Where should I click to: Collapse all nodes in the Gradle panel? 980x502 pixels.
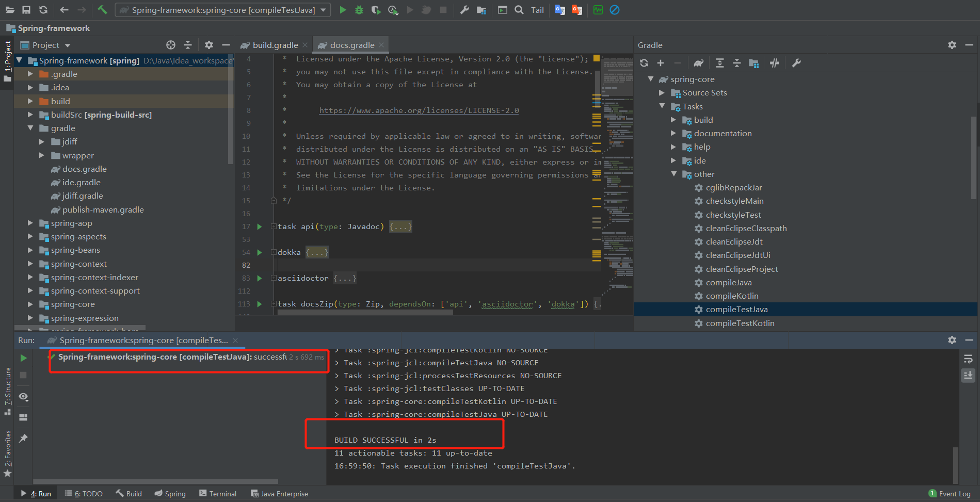(737, 63)
